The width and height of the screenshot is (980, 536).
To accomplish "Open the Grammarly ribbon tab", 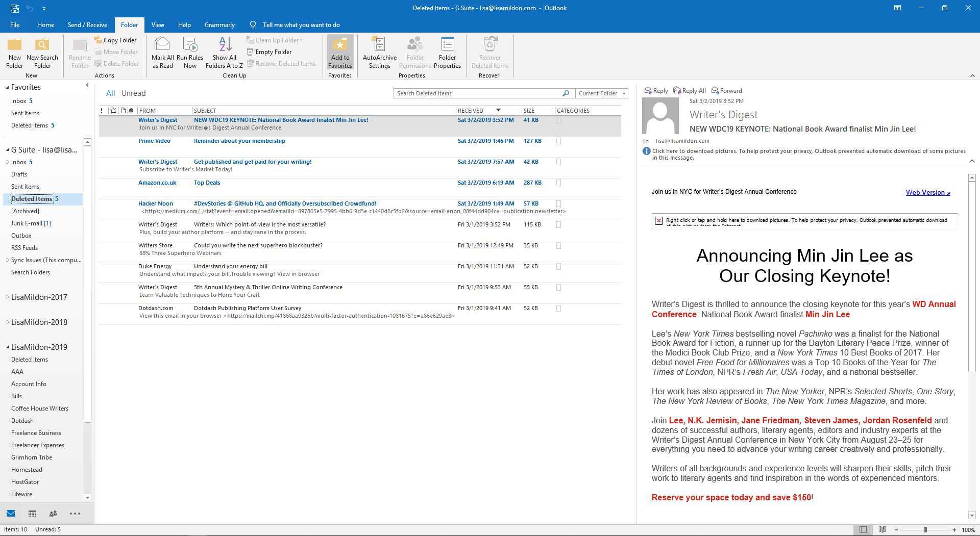I will [219, 24].
